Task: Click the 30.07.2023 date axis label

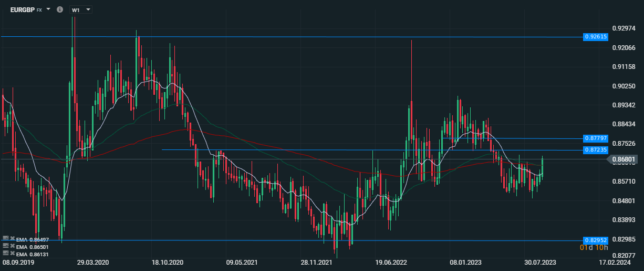Action: click(540, 262)
